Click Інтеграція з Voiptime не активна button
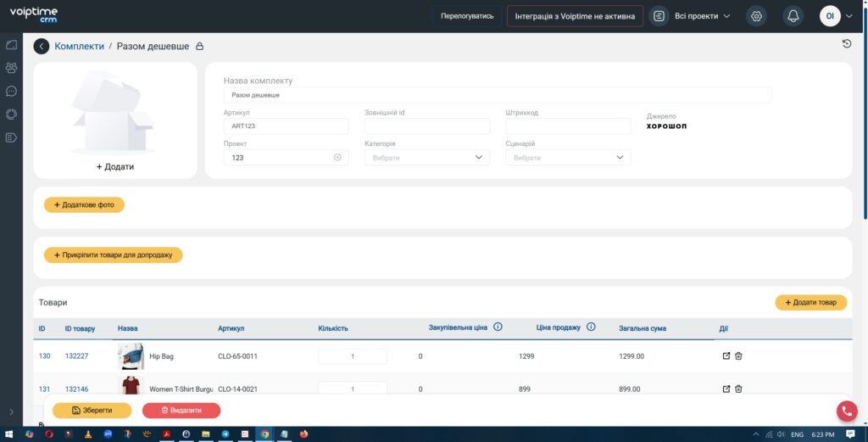This screenshot has width=868, height=442. click(x=575, y=16)
